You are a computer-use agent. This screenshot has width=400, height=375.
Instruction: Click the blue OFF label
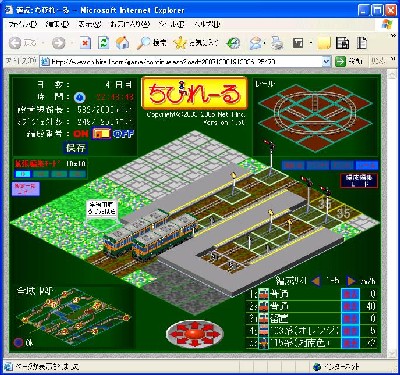pyautogui.click(x=123, y=134)
